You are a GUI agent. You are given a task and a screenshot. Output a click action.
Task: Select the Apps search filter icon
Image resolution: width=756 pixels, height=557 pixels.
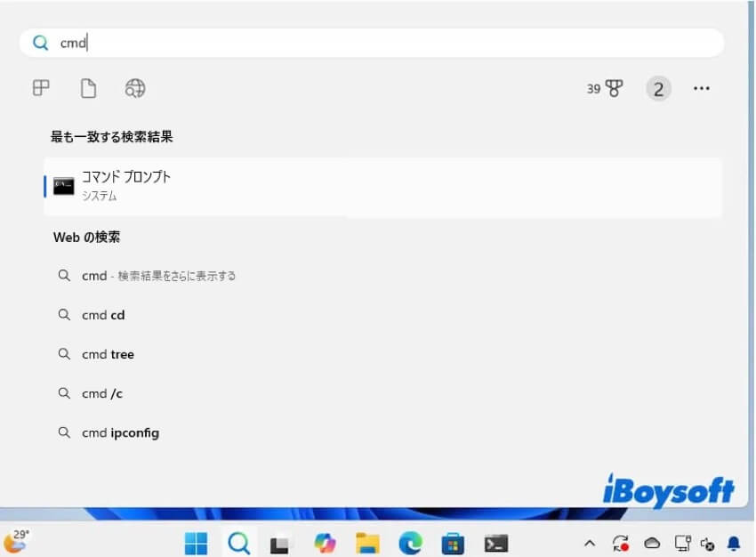tap(41, 88)
